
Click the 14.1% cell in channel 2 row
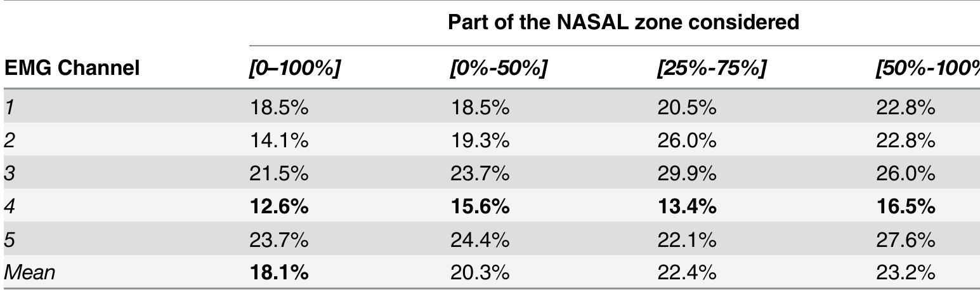[x=279, y=140]
